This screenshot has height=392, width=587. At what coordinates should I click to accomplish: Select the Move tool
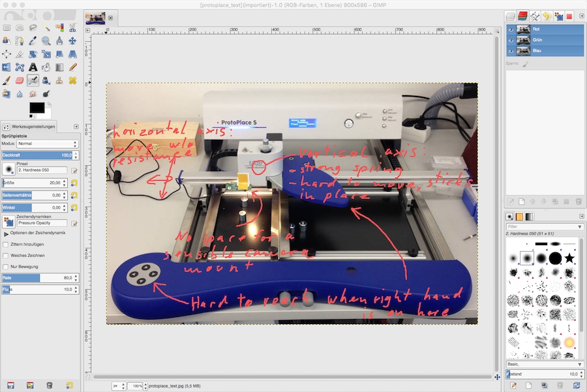[x=72, y=41]
